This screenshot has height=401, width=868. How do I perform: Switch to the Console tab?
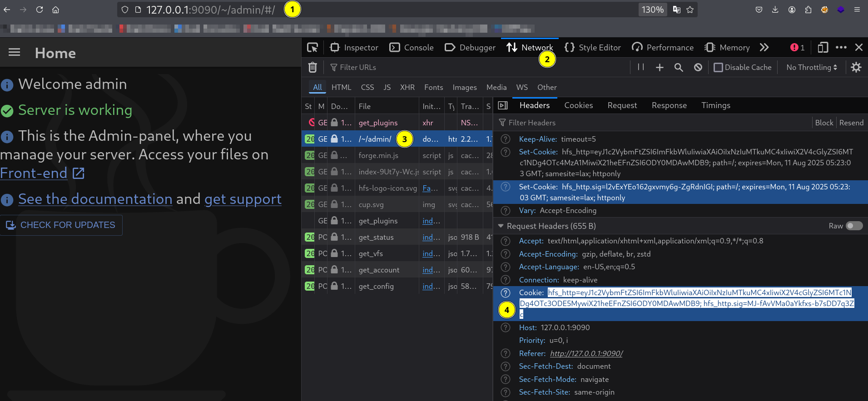point(412,47)
